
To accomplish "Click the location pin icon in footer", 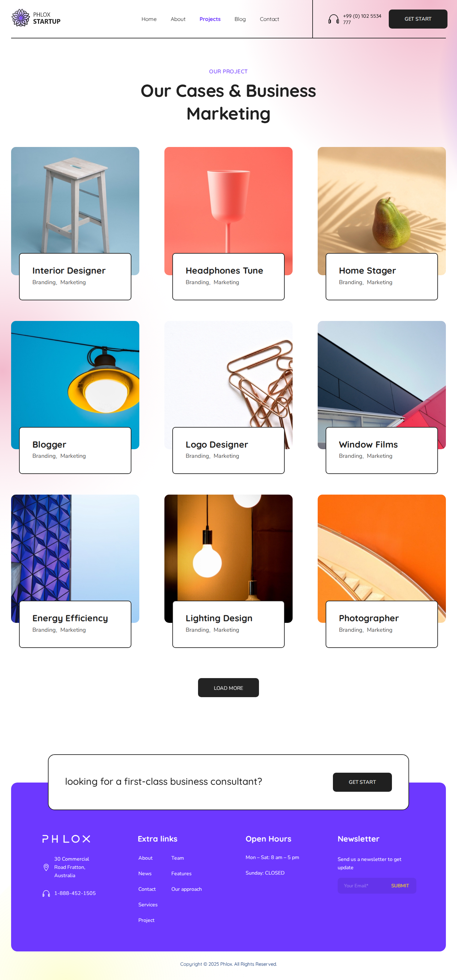I will click(x=46, y=867).
